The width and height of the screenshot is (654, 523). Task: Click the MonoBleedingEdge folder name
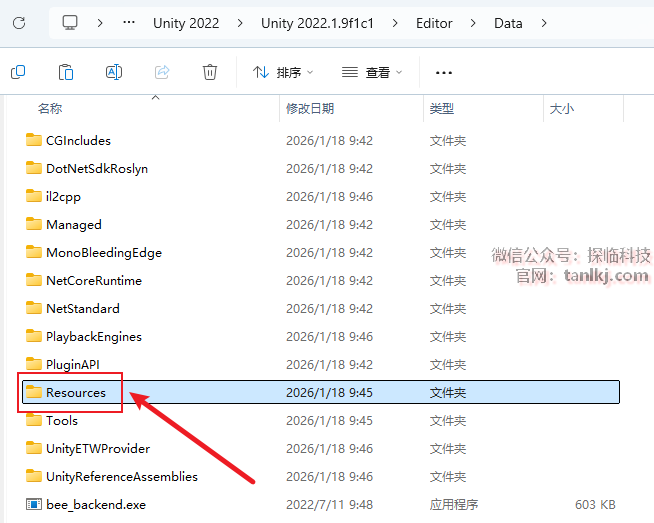point(104,253)
